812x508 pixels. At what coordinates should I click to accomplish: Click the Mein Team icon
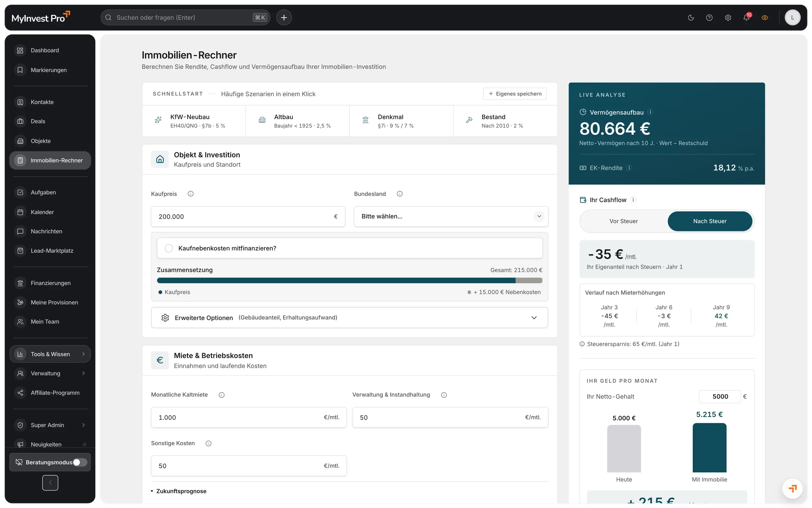pos(20,322)
